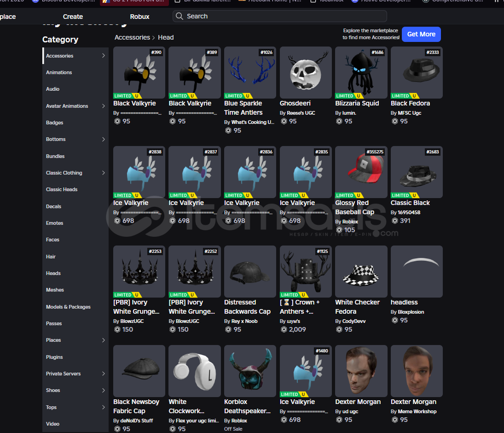Select the Bundles category
Screen dimensions: 504x433
[75, 156]
